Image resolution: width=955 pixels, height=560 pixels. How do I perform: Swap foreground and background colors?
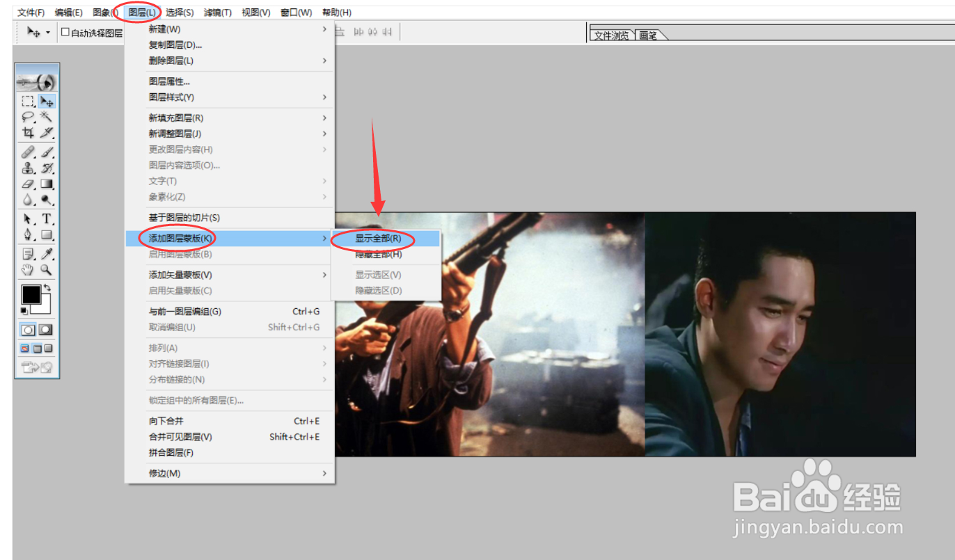(x=47, y=287)
